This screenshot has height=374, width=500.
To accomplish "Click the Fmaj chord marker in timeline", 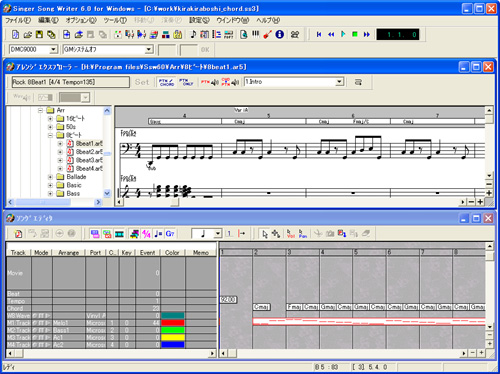I will tap(294, 307).
